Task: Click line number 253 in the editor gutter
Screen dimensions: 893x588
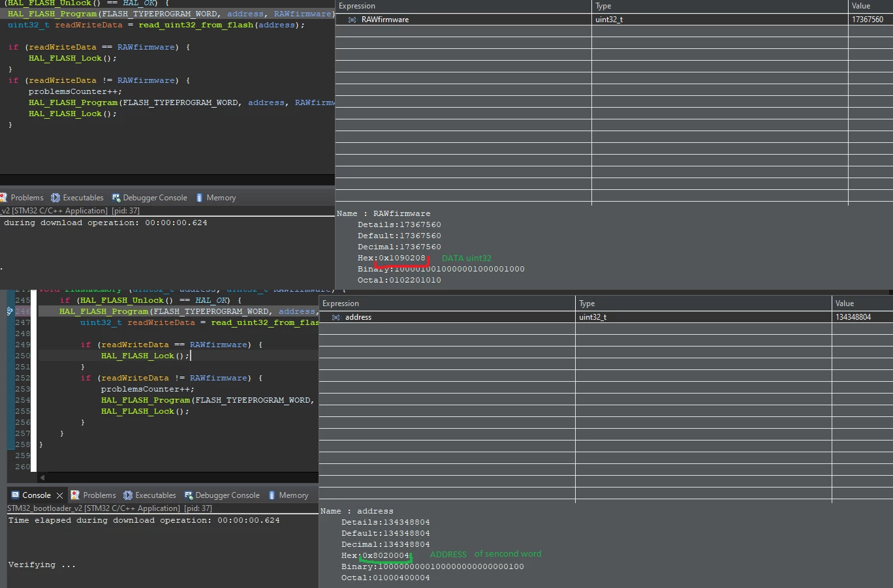Action: [23, 389]
